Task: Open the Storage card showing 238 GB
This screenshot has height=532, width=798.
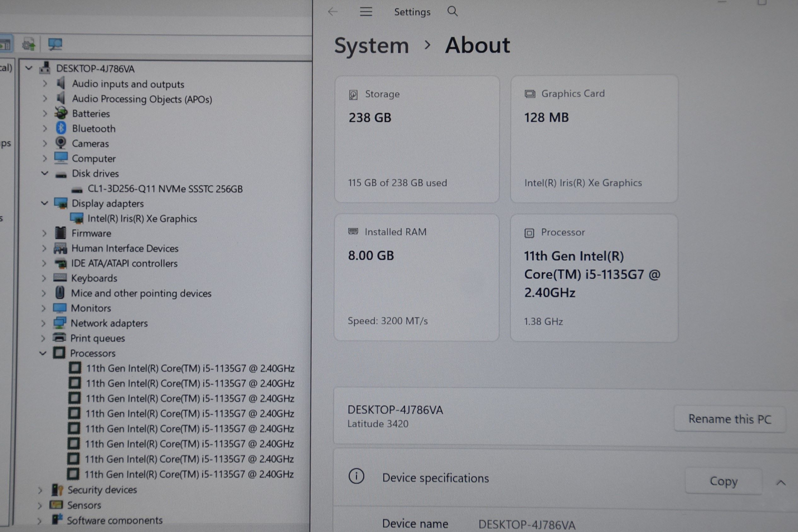Action: pyautogui.click(x=417, y=139)
